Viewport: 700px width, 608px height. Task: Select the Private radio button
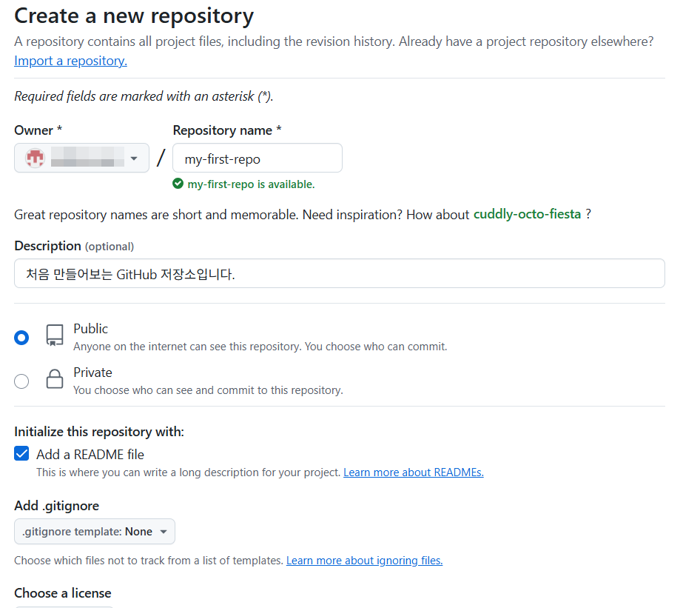point(21,381)
